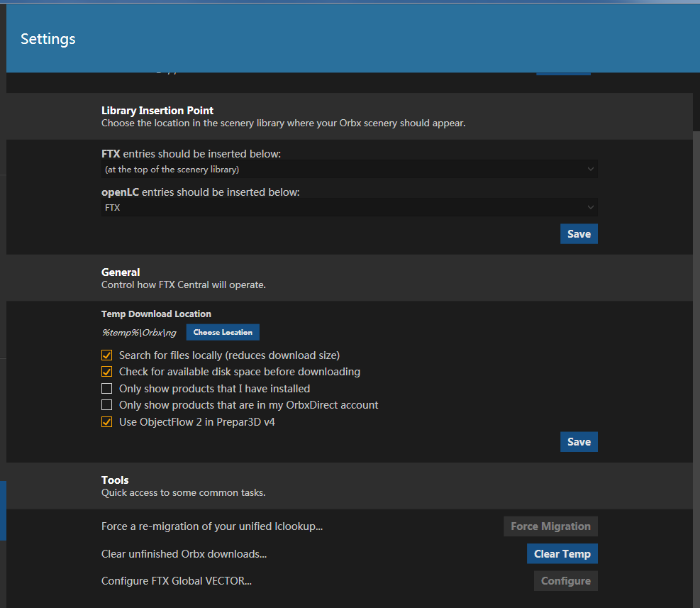Toggle Search for files locally checkbox
The height and width of the screenshot is (608, 700).
coord(106,355)
